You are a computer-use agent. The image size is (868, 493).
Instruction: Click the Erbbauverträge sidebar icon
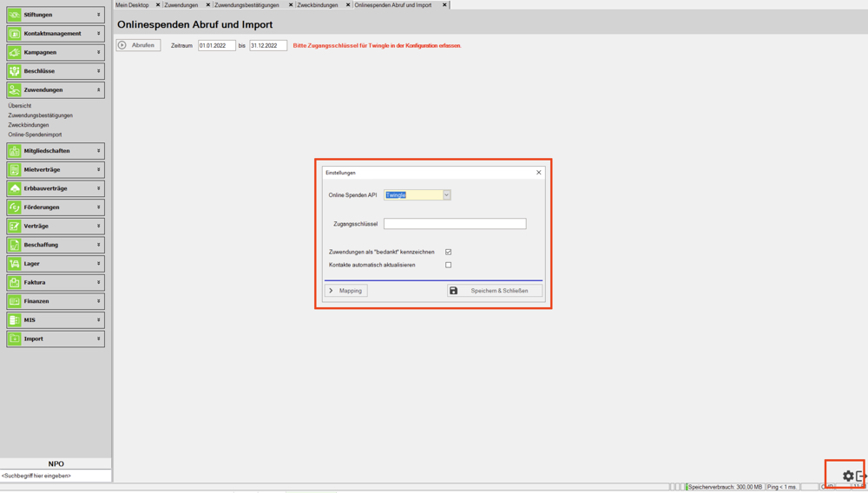coord(15,188)
